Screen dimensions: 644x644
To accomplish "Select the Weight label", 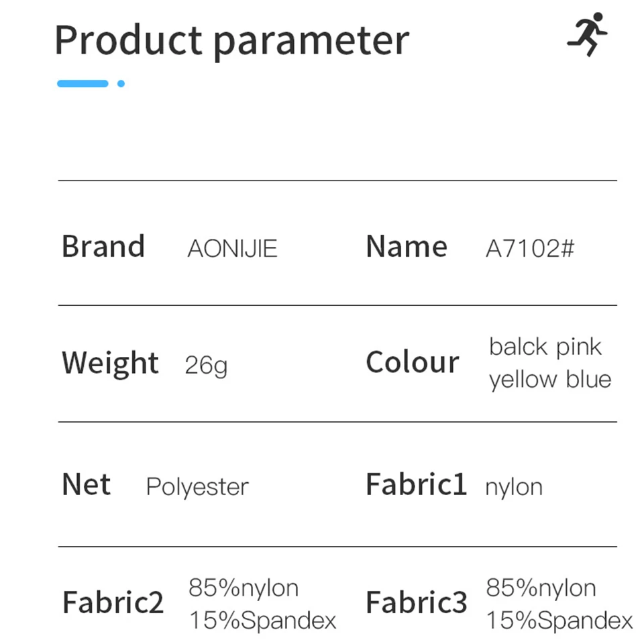I will [x=110, y=364].
